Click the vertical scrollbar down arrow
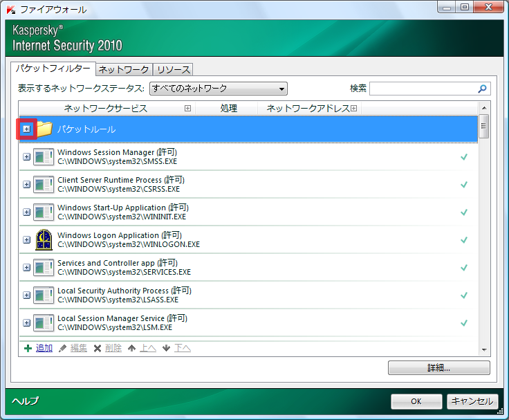Screen dimensions: 509x420 [x=484, y=349]
